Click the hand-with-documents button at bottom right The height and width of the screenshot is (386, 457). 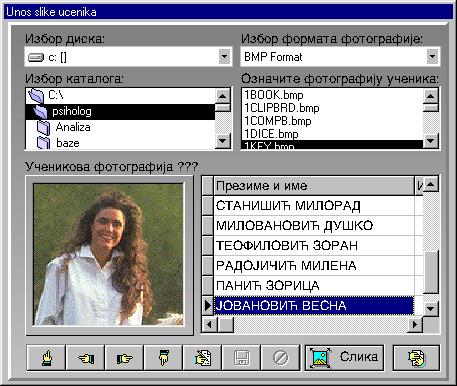(x=416, y=358)
